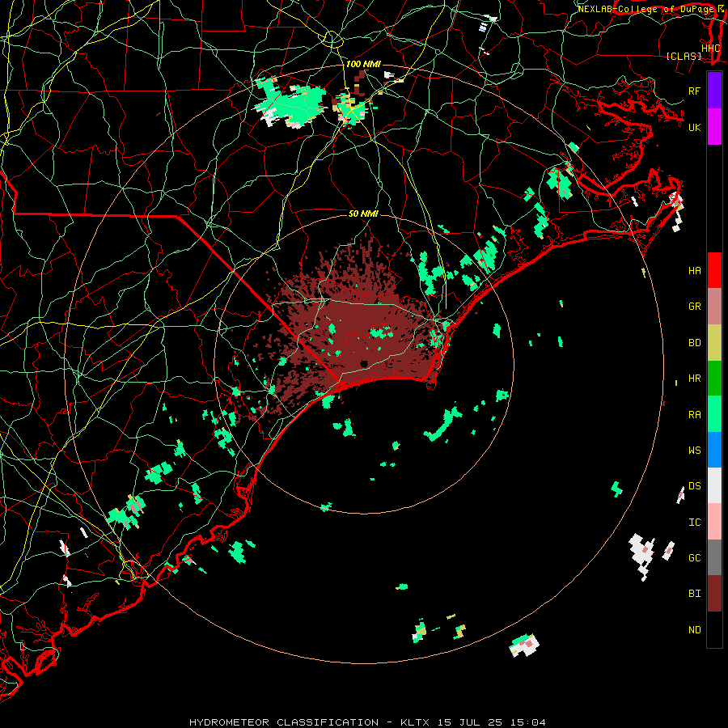728x728 pixels.
Task: Click the "HR" legend label
Action: tap(694, 379)
